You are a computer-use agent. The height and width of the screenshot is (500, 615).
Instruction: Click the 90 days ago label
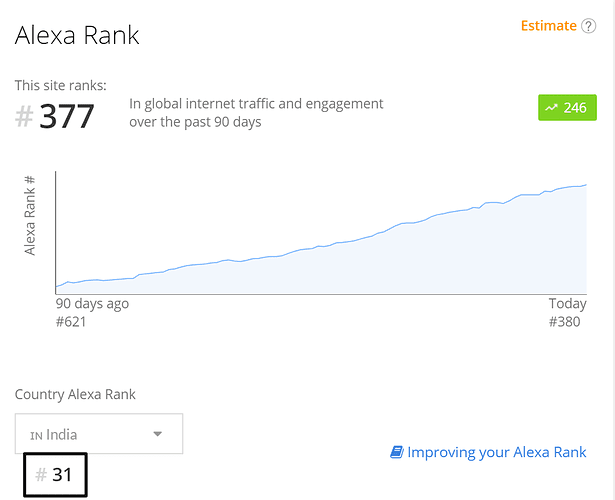coord(92,304)
